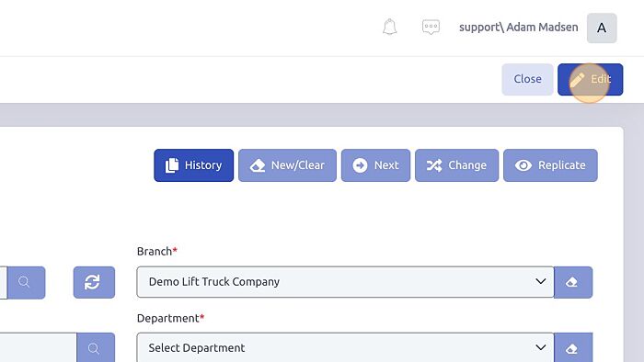Screen dimensions: 644x362
Task: Click the New/Clear button
Action: pyautogui.click(x=287, y=165)
